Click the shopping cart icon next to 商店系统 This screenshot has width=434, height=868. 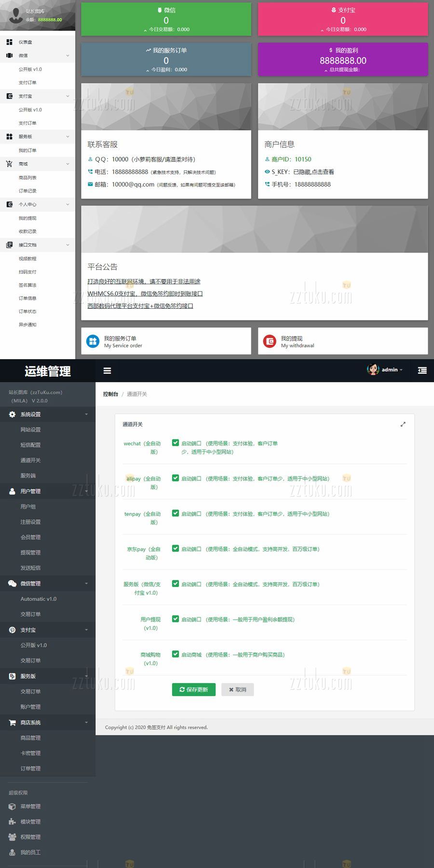pos(13,722)
